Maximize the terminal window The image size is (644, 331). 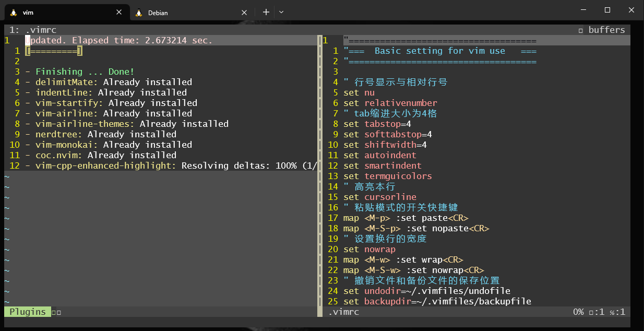(607, 10)
